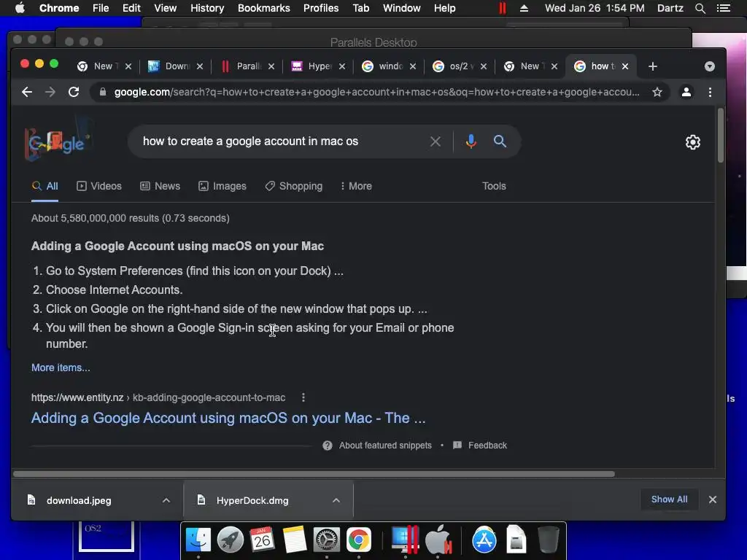This screenshot has height=560, width=747.
Task: Go back to the previous page
Action: click(27, 92)
